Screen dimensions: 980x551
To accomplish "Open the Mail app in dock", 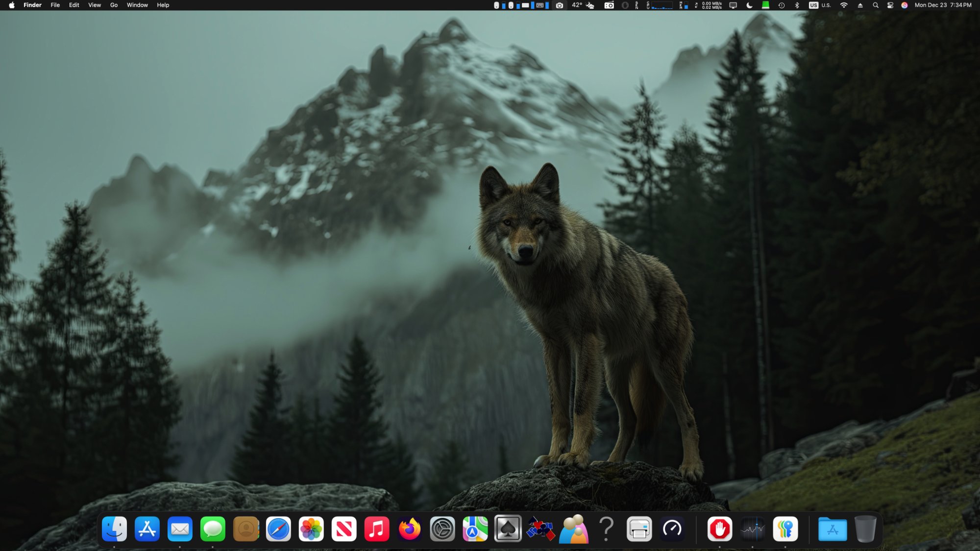I will click(x=180, y=529).
